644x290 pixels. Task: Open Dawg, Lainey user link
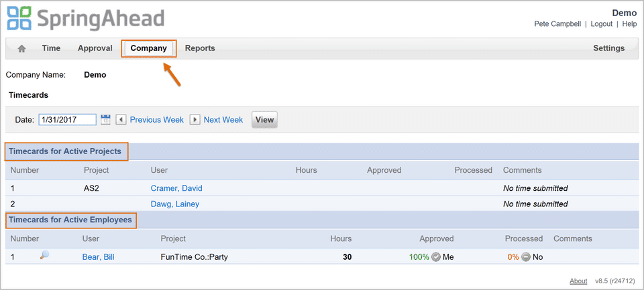coord(174,204)
